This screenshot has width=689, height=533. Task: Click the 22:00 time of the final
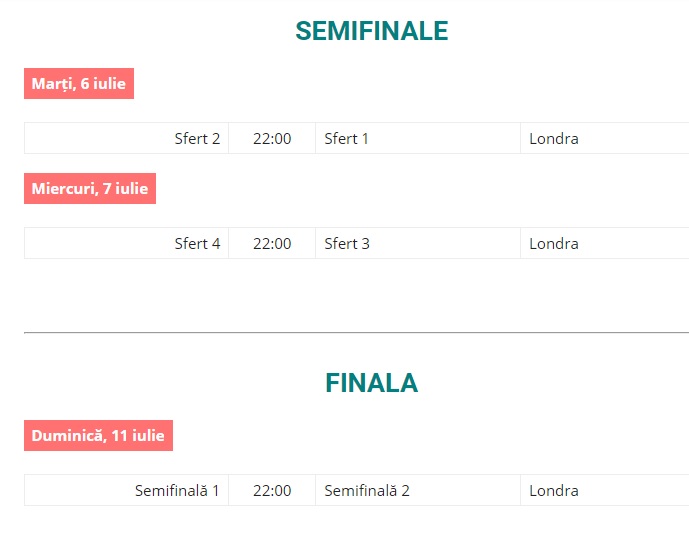(x=272, y=491)
